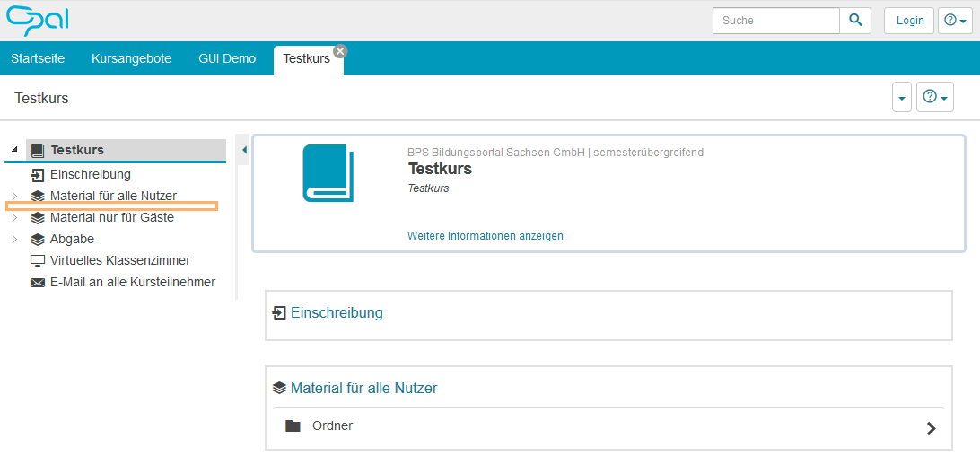Click the envelope icon for E-Mail
Screen dimensions: 980x464
37,283
